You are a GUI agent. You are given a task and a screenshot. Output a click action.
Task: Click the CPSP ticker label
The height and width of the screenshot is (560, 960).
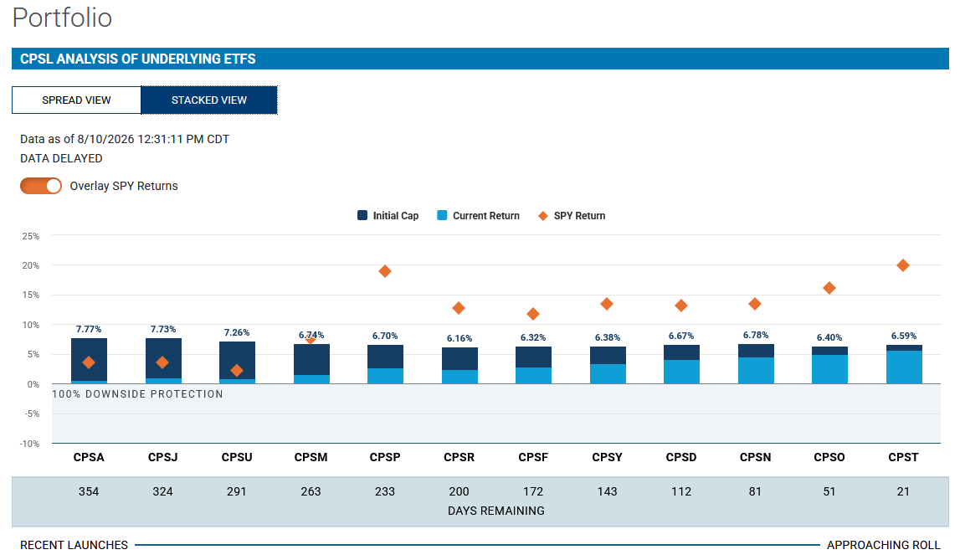pos(385,457)
